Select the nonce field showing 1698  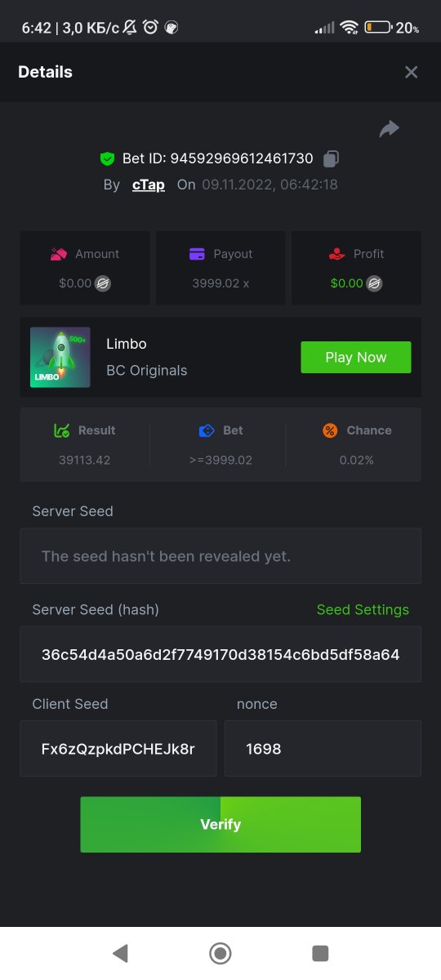[323, 748]
